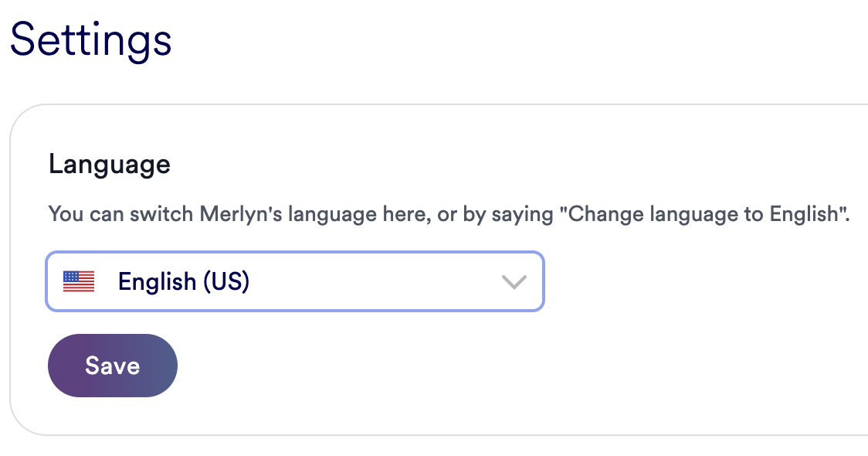The height and width of the screenshot is (456, 868).
Task: Click the English (US) selected option text
Action: (183, 282)
